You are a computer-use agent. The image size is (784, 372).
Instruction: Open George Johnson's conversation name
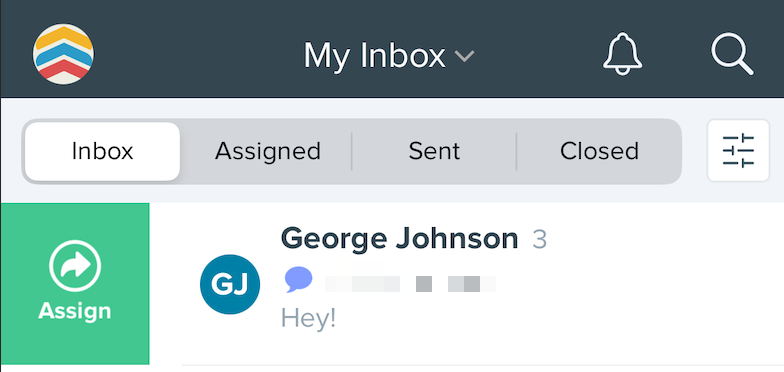[400, 239]
